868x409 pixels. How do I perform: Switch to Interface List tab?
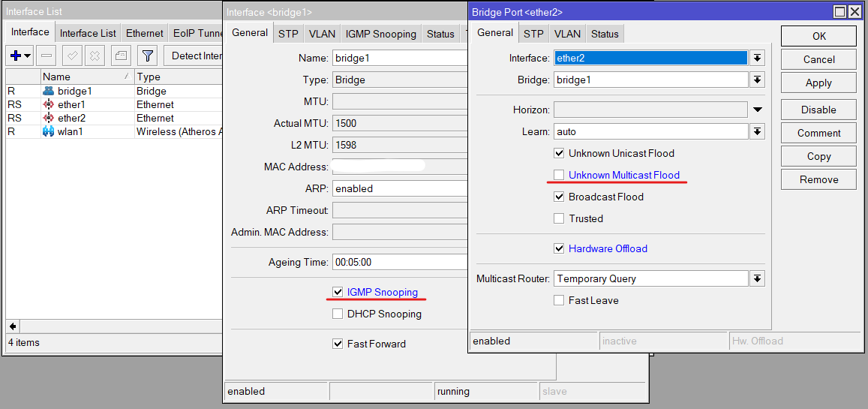coord(88,33)
